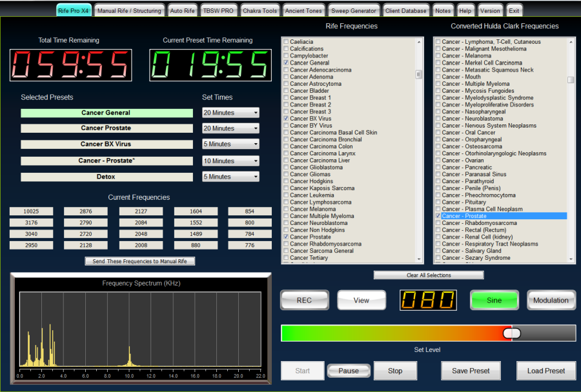The image size is (581, 392).
Task: Click the Hulda Clark list scrollbar thumb
Action: [571, 79]
